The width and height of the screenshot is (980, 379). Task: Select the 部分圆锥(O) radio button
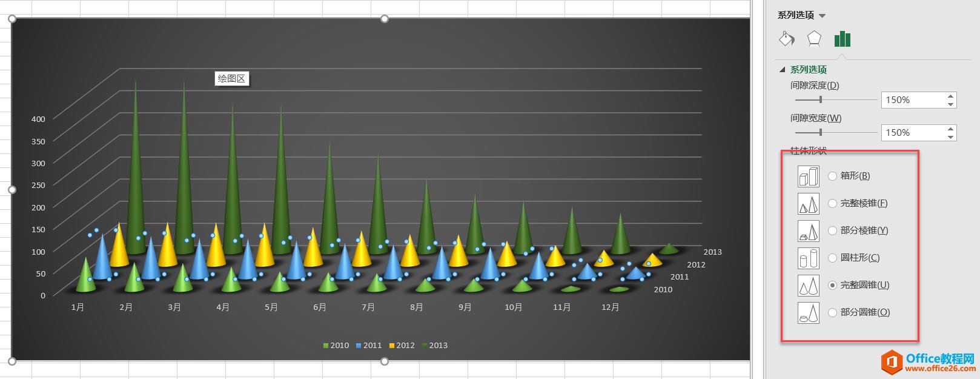(x=833, y=312)
